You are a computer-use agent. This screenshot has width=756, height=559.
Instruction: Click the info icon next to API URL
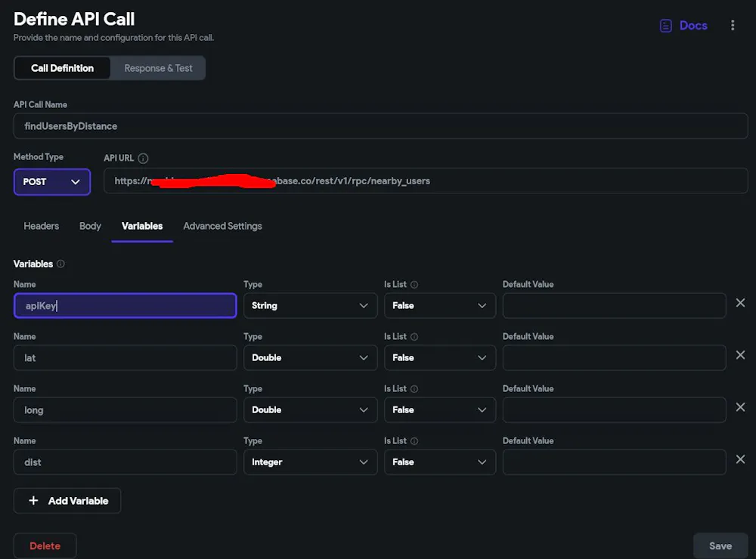143,158
